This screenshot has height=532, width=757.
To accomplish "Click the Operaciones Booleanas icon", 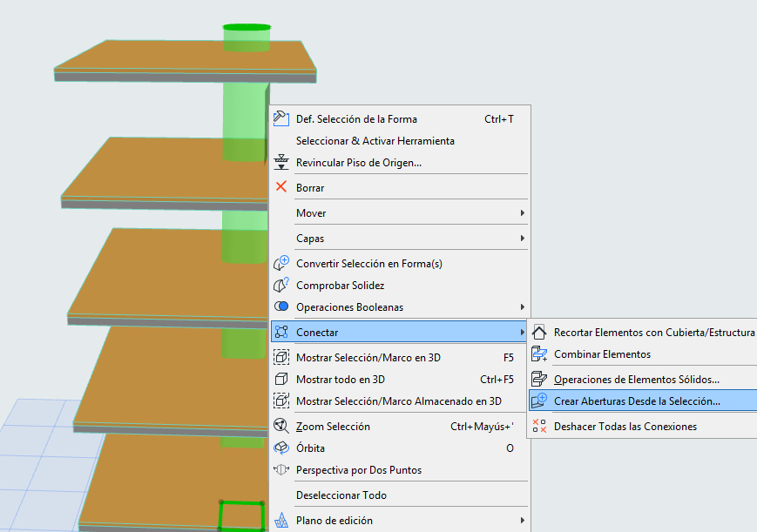I will [x=281, y=306].
